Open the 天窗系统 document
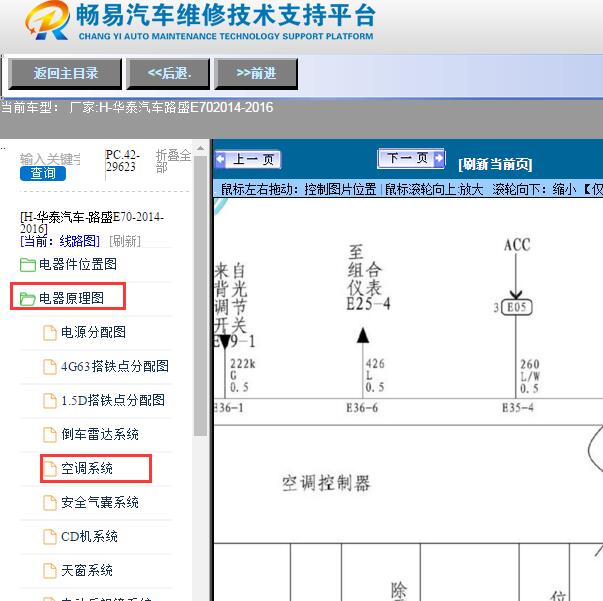The width and height of the screenshot is (603, 601). [87, 570]
